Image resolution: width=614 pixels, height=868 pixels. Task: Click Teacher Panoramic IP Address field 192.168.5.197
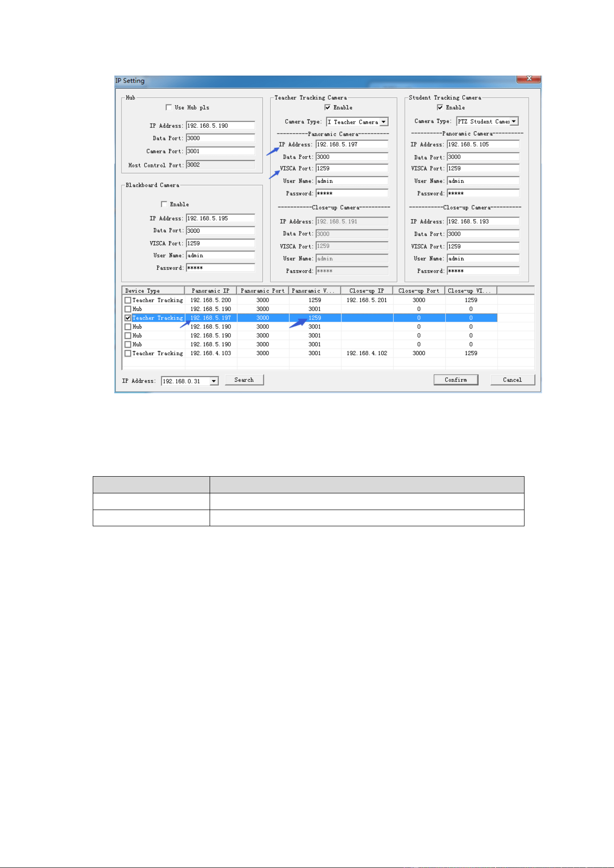352,145
